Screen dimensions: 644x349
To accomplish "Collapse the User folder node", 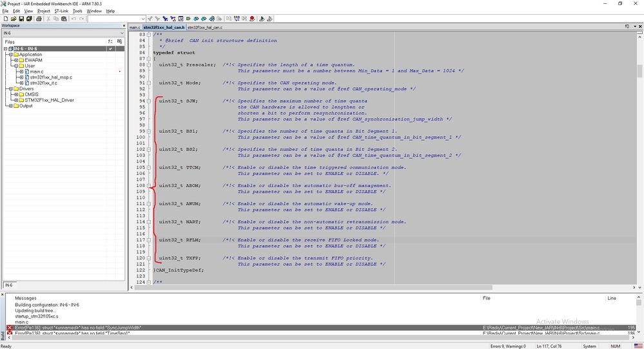I will pos(16,66).
